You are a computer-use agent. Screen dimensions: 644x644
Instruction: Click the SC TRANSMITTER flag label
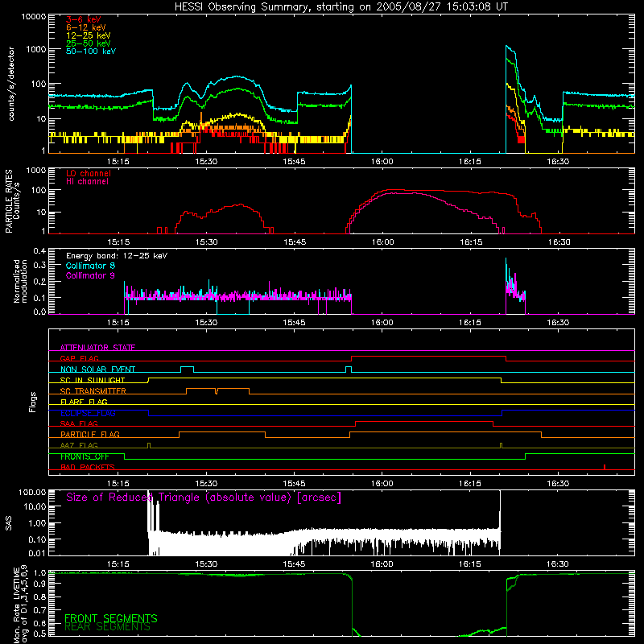[x=93, y=390]
